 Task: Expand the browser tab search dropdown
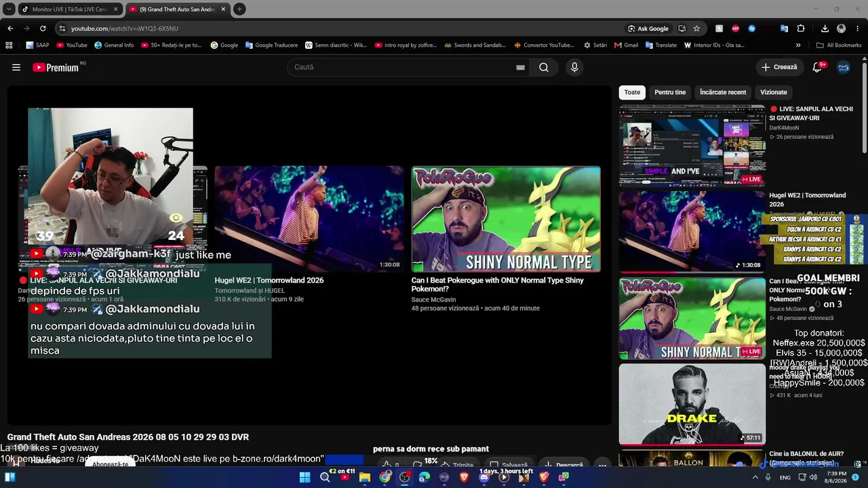point(9,9)
